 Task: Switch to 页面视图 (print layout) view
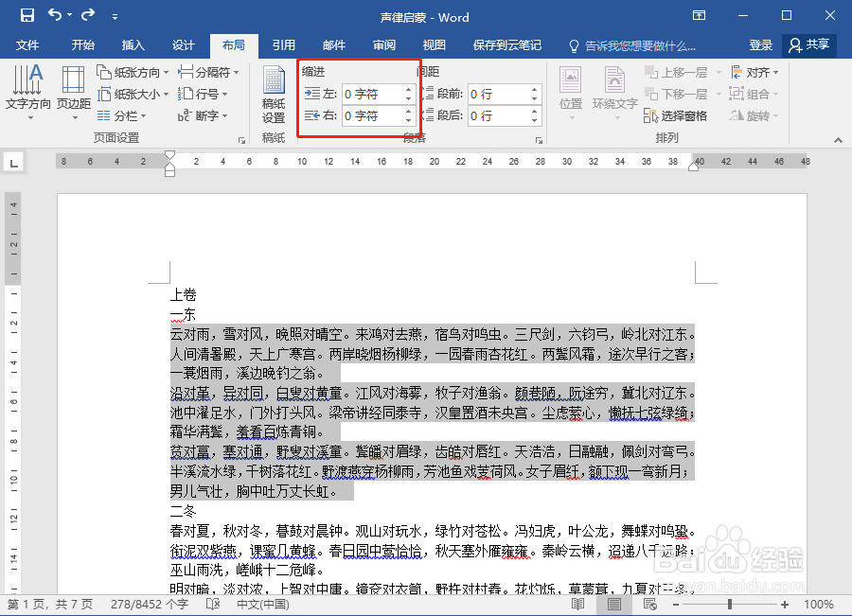[613, 604]
